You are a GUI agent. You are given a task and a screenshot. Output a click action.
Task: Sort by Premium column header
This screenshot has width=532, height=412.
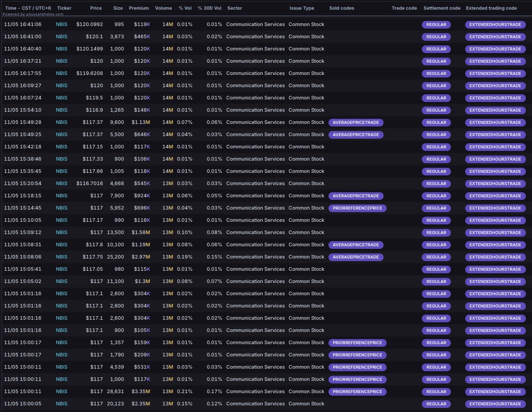coord(139,8)
